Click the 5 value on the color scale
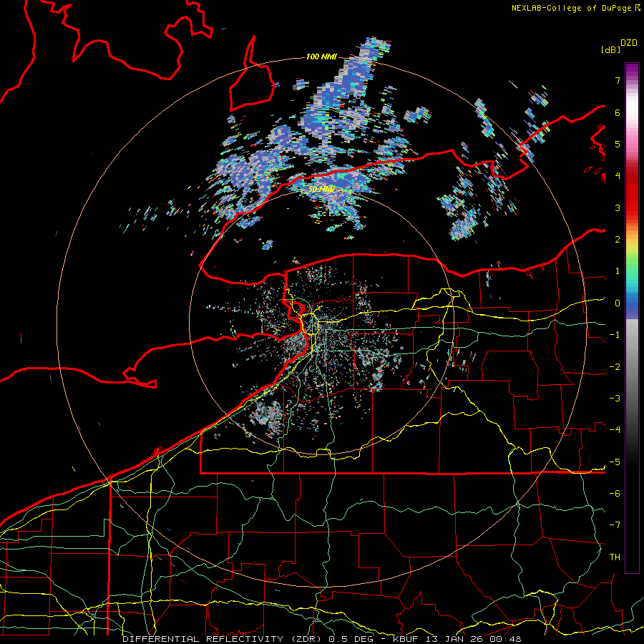 (618, 144)
